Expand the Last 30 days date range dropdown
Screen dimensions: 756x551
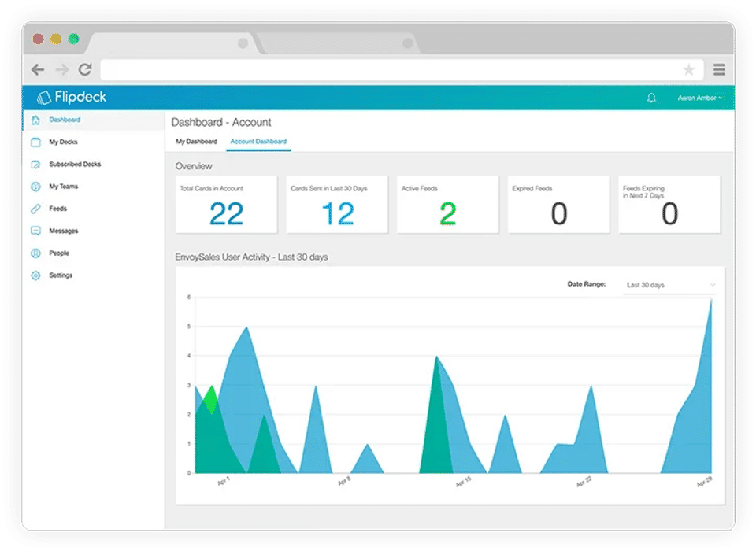pos(670,285)
